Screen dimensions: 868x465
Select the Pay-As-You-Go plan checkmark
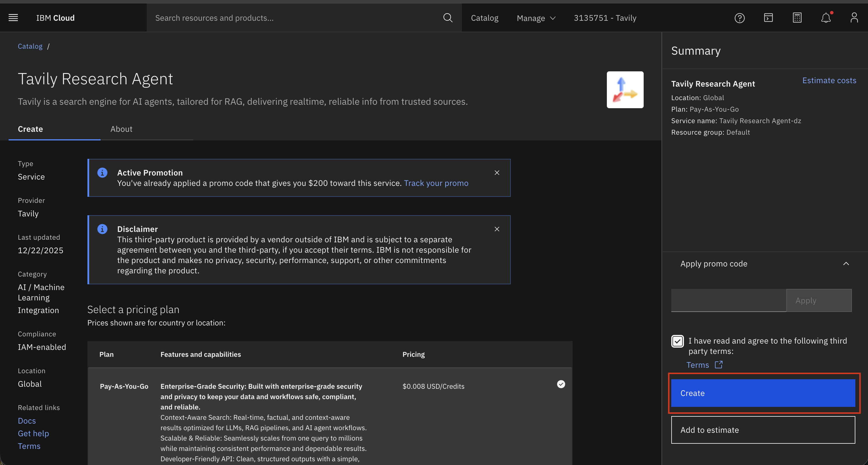click(x=561, y=384)
